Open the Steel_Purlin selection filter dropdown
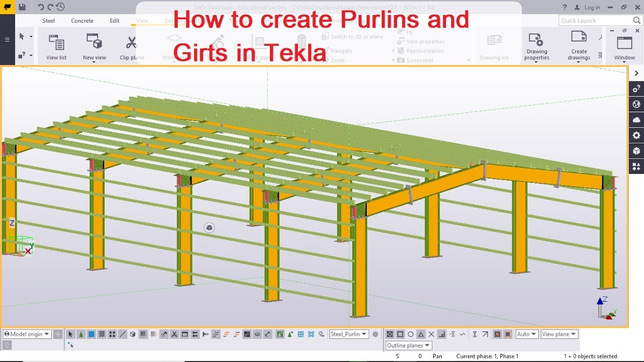Screen dimensions: 644x362 pos(349,334)
